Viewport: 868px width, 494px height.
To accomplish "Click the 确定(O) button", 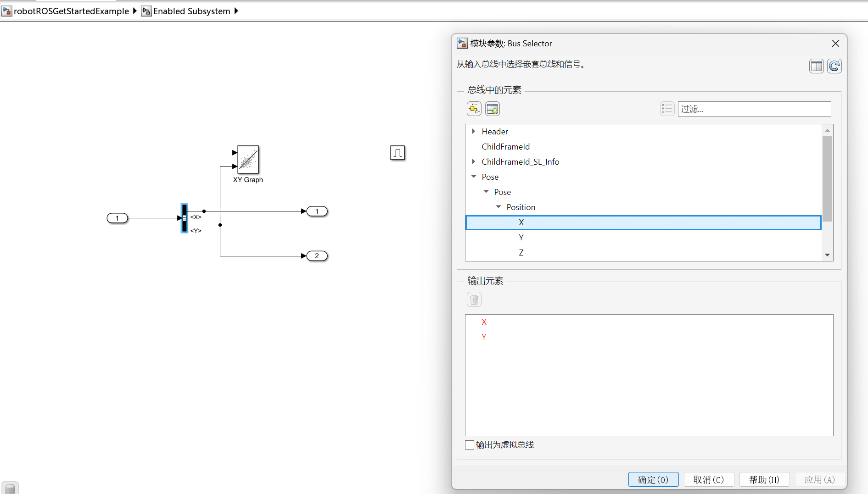I will pyautogui.click(x=653, y=479).
